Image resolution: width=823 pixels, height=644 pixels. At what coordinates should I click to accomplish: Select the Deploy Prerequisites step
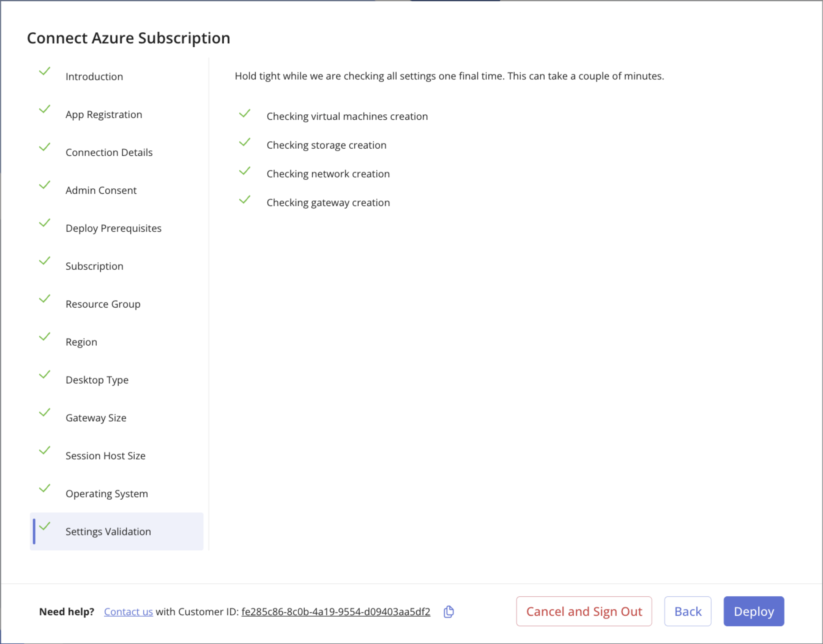[x=113, y=228]
